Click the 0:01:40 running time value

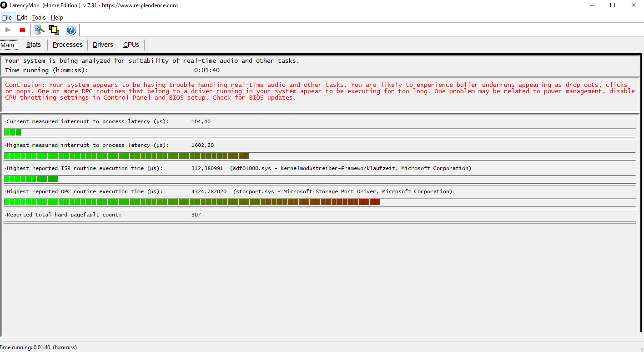coord(207,70)
